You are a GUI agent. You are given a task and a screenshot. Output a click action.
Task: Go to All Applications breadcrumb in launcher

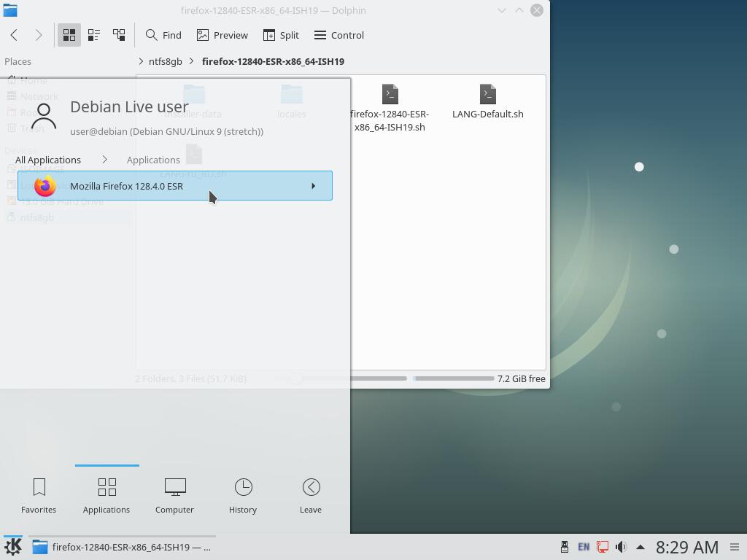[x=48, y=160]
